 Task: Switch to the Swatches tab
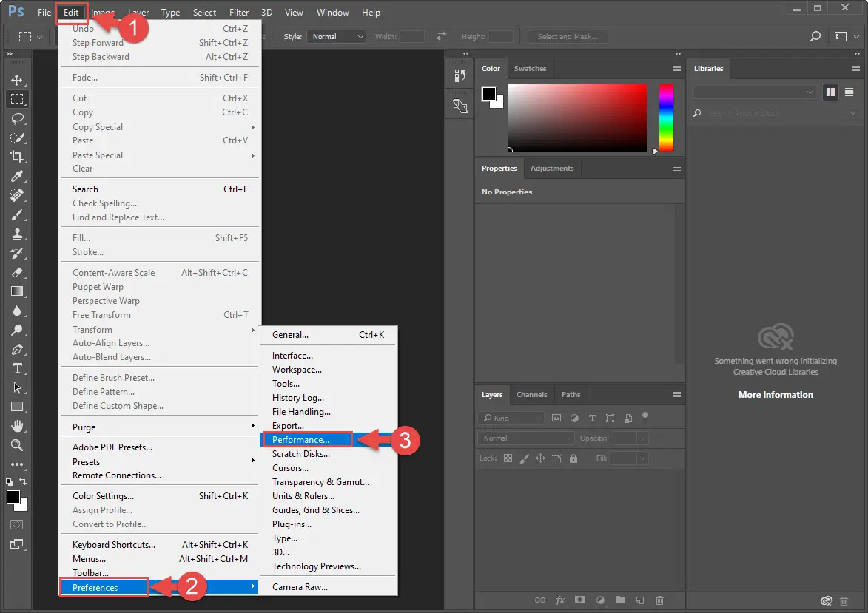pos(530,68)
